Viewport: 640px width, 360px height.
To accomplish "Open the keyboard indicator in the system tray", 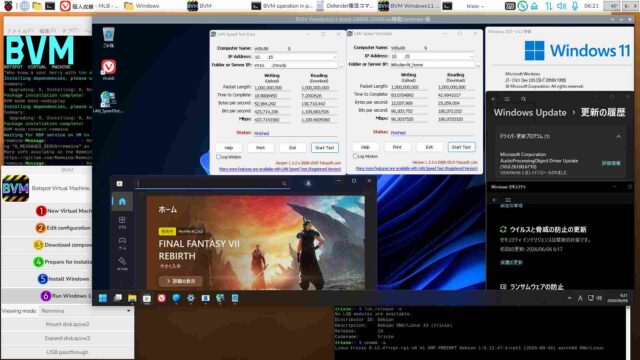I will point(510,6).
